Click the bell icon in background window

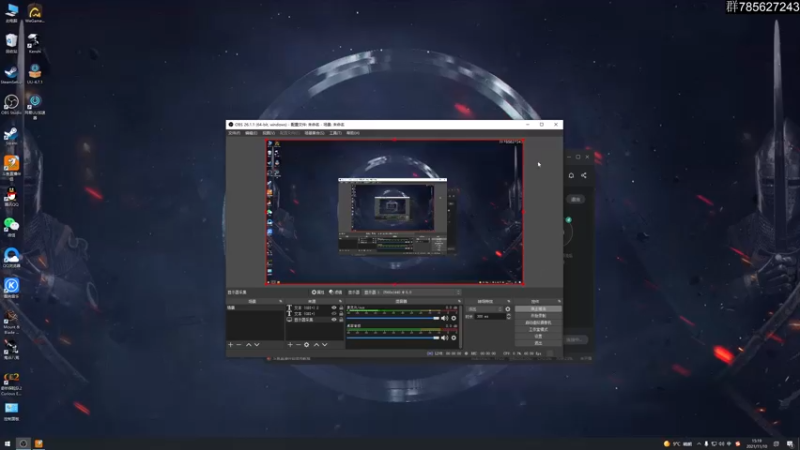pos(571,176)
